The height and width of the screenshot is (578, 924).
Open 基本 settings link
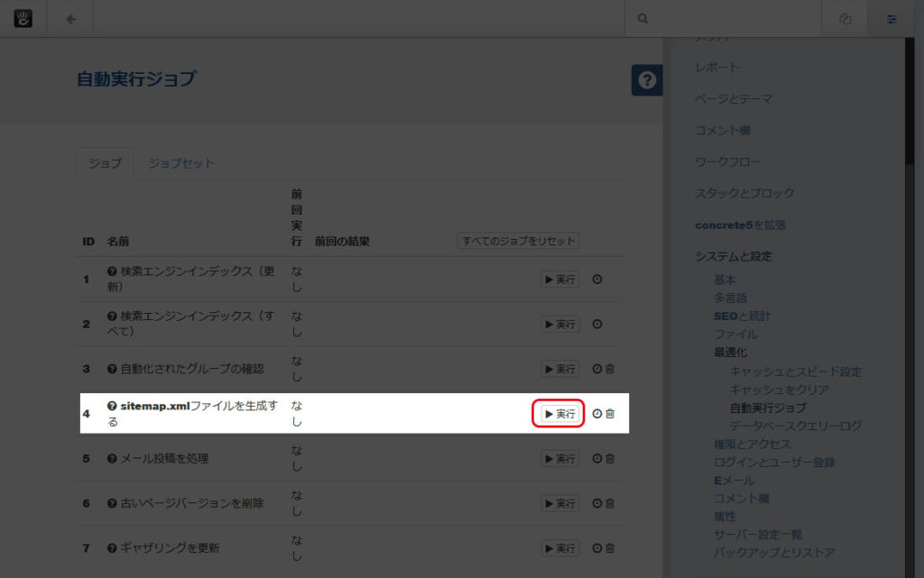click(x=725, y=280)
